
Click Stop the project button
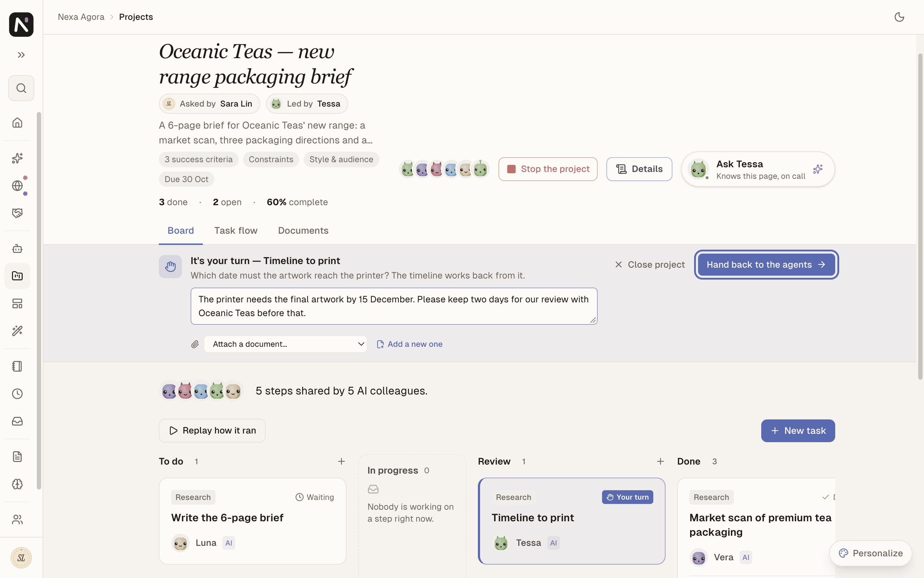(548, 169)
